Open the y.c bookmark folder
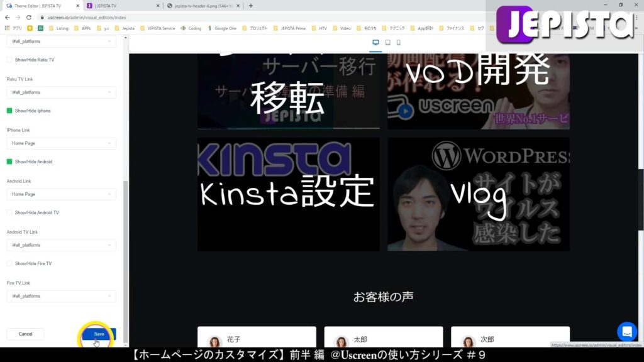Screen dimensions: 644x362 tap(103, 28)
